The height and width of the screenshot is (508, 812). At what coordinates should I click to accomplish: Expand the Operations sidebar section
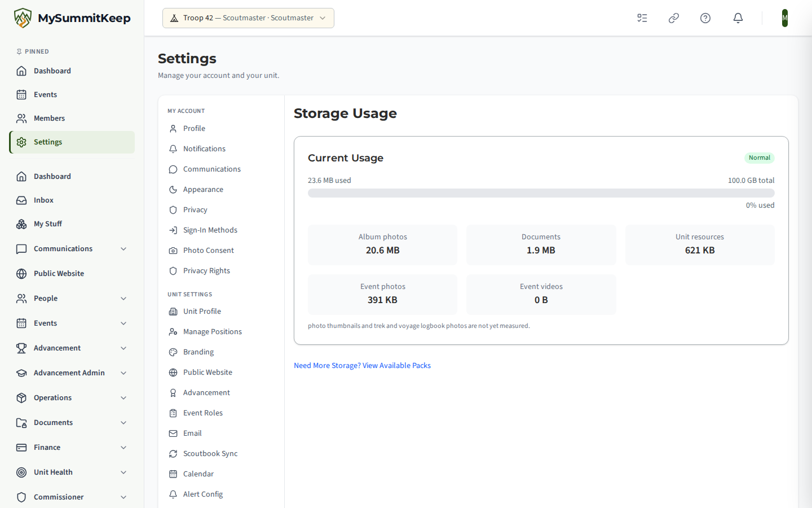click(72, 398)
